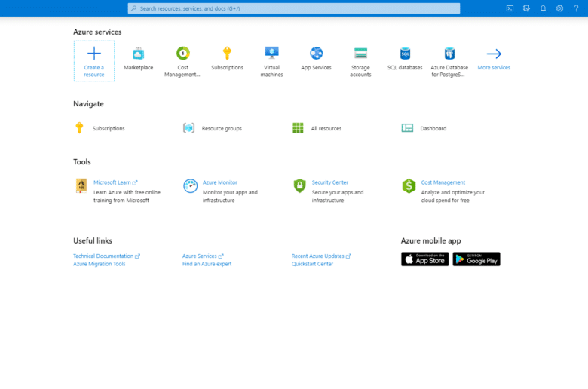588x389 pixels.
Task: Click the Dashboard label under Navigate
Action: tap(433, 128)
